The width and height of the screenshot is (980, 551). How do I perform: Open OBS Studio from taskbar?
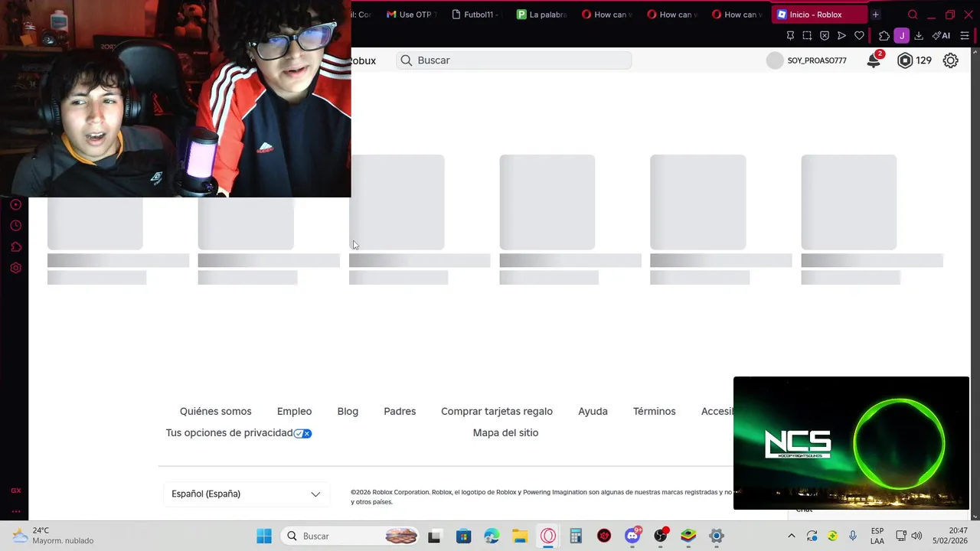(x=661, y=536)
